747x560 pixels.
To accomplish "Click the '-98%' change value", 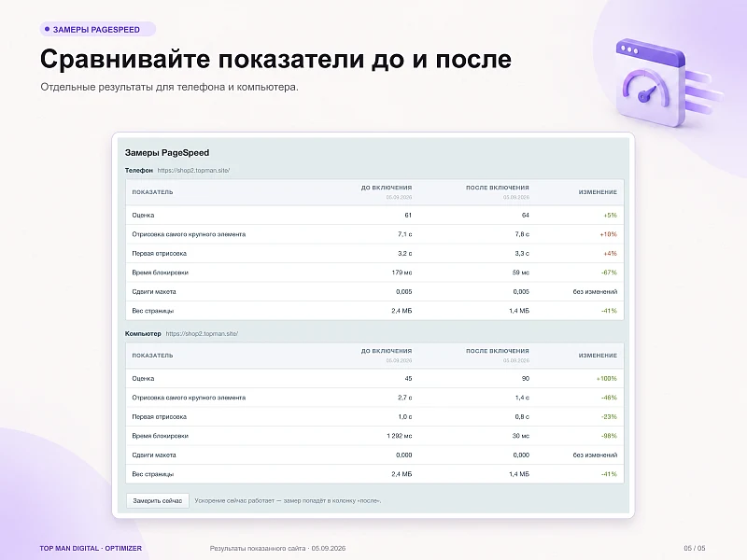I will click(x=610, y=436).
